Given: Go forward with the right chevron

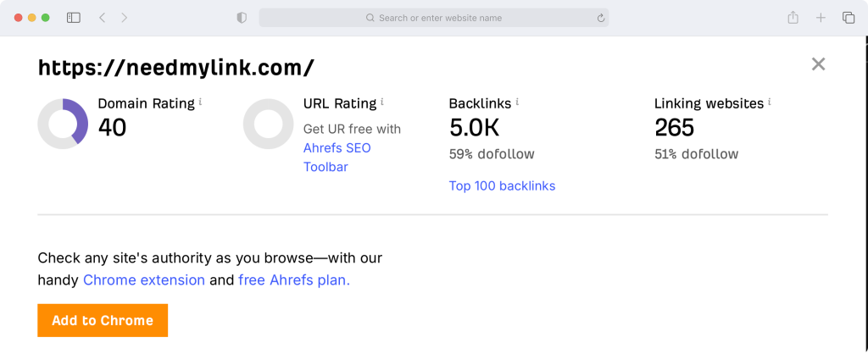Looking at the screenshot, I should [x=124, y=18].
